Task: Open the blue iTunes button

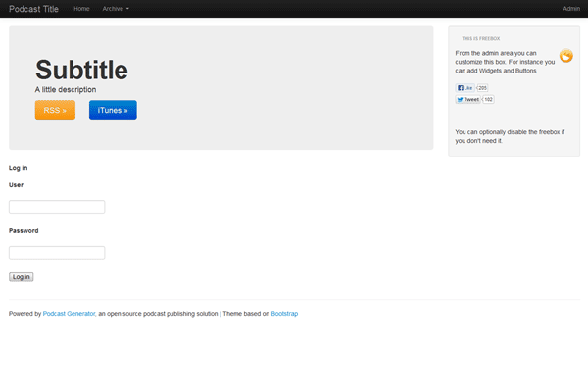Action: click(x=113, y=110)
